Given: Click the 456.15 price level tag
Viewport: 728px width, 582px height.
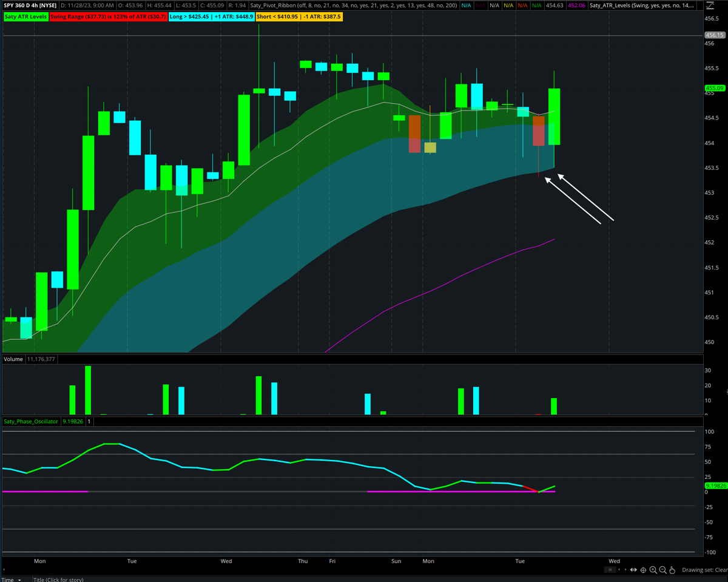Looking at the screenshot, I should tap(715, 35).
